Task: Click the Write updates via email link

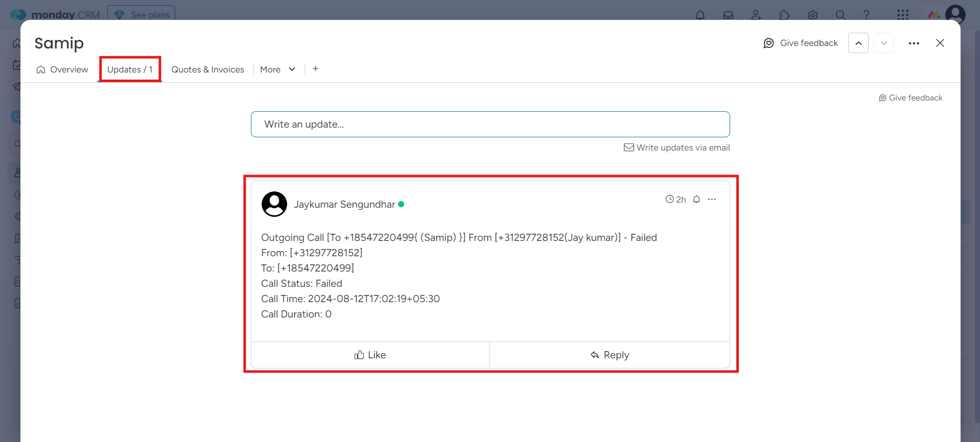Action: (677, 148)
